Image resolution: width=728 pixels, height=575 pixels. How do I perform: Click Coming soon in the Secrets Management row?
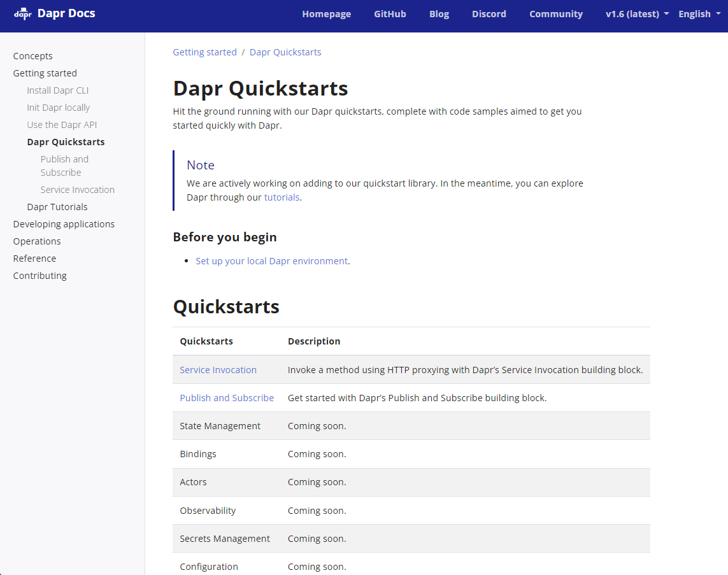pyautogui.click(x=317, y=539)
